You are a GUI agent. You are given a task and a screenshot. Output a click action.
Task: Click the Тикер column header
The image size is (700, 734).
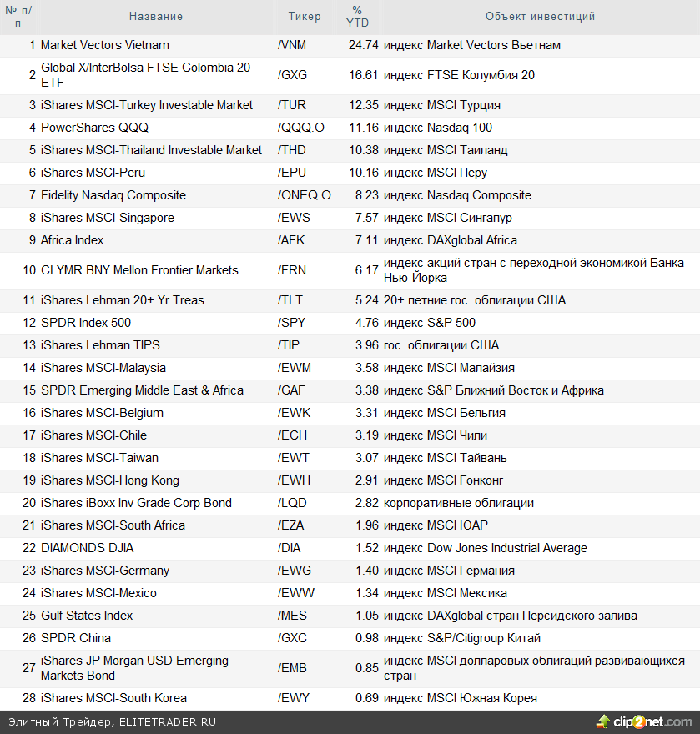[x=305, y=17]
